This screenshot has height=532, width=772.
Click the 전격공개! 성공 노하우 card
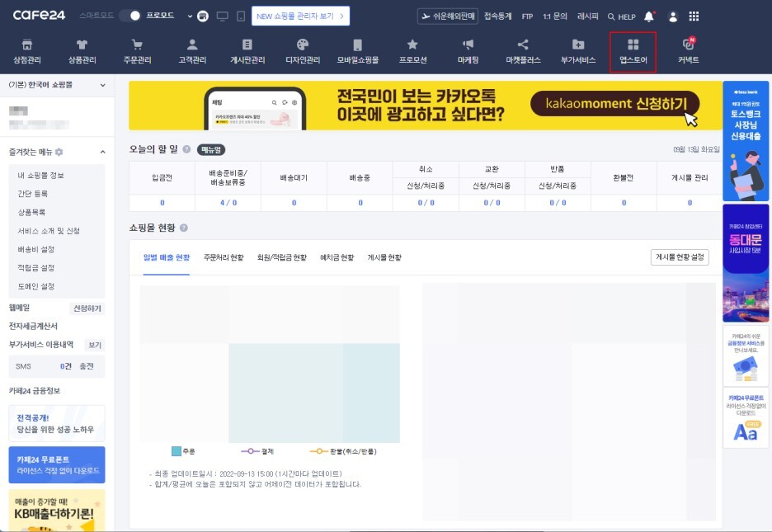[x=57, y=423]
